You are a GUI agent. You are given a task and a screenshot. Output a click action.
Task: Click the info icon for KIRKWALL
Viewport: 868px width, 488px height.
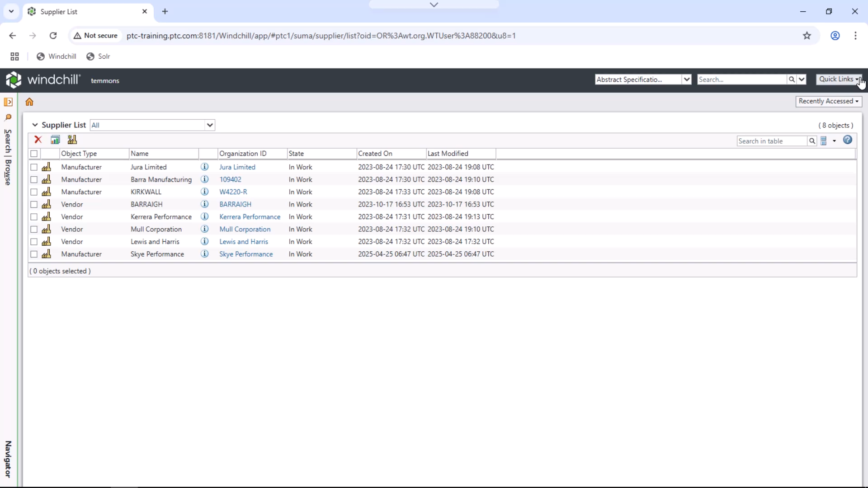[x=205, y=192]
